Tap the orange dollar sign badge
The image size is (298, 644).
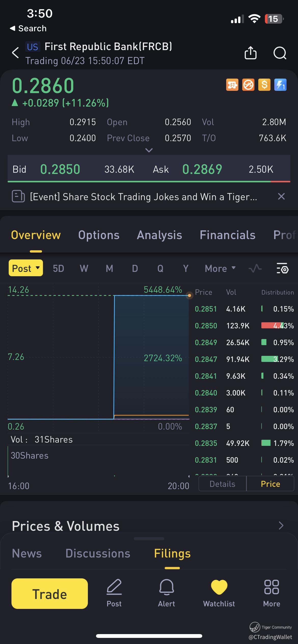pos(264,85)
